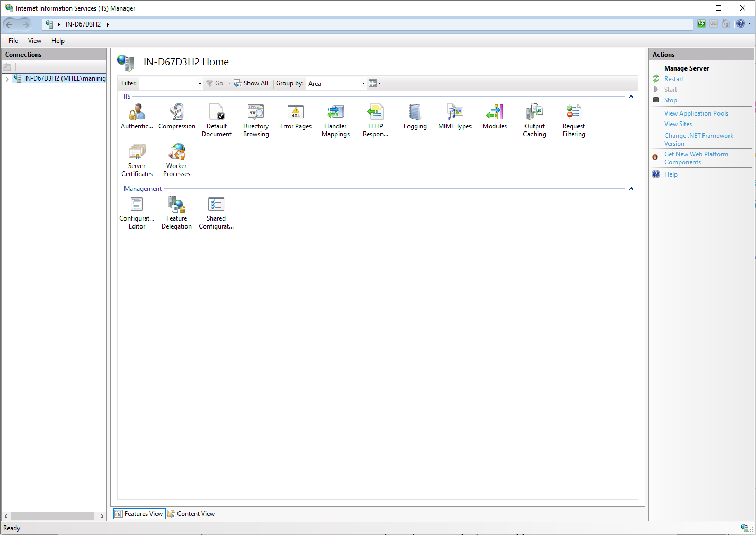Expand the IN-D67D3H2 server tree node
Screen dimensions: 756x535
coord(7,78)
